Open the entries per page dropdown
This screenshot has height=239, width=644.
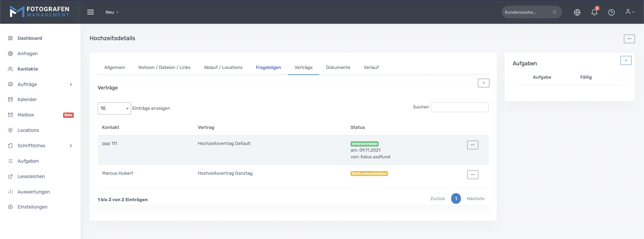tap(114, 108)
